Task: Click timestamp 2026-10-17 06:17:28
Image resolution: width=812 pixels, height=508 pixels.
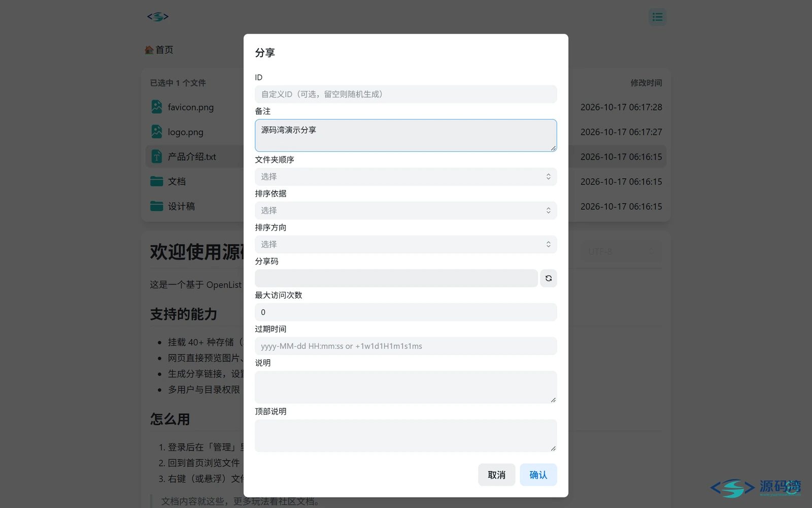Action: (621, 107)
